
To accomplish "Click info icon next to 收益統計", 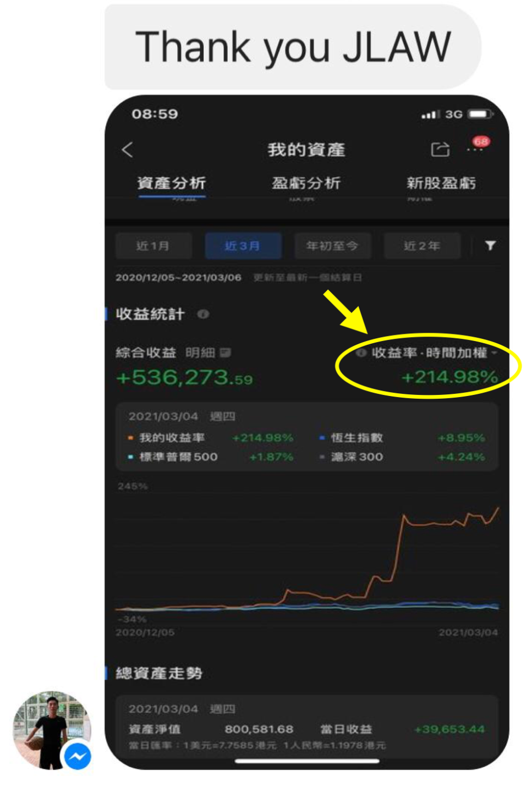I will tap(203, 314).
